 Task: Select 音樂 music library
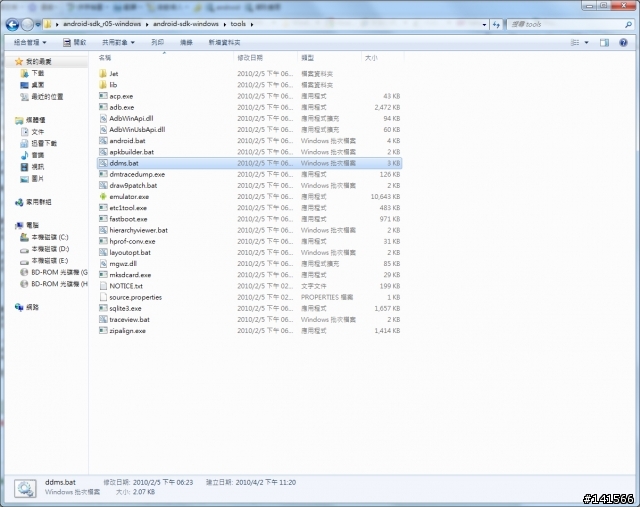pos(38,155)
